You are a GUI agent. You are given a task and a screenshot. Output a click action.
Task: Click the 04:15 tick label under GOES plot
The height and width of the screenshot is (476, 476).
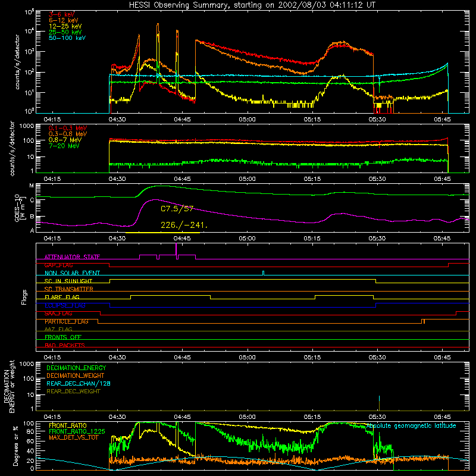[52, 239]
